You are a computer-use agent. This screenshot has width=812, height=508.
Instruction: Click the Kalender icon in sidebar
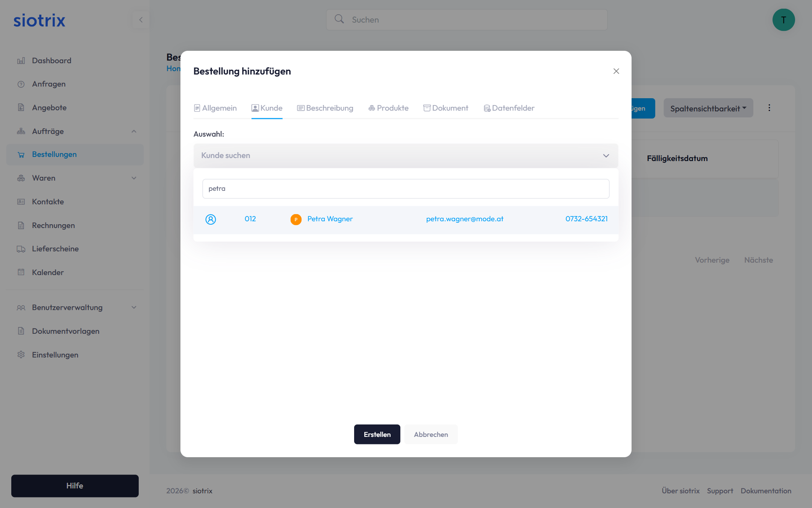(21, 272)
